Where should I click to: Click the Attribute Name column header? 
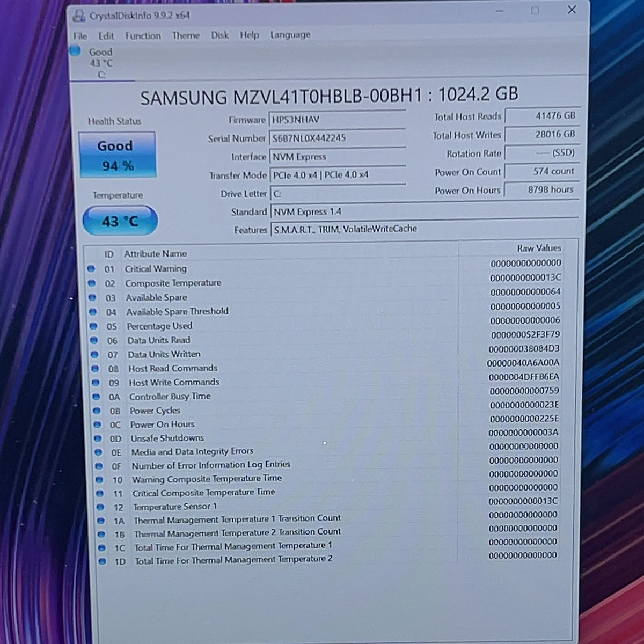[156, 254]
